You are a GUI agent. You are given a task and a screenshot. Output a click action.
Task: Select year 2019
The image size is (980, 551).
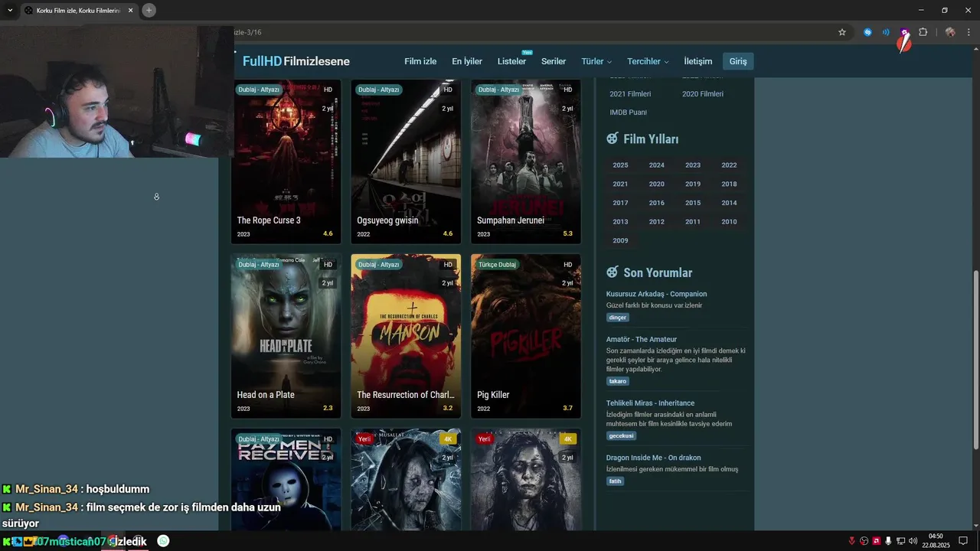(693, 184)
